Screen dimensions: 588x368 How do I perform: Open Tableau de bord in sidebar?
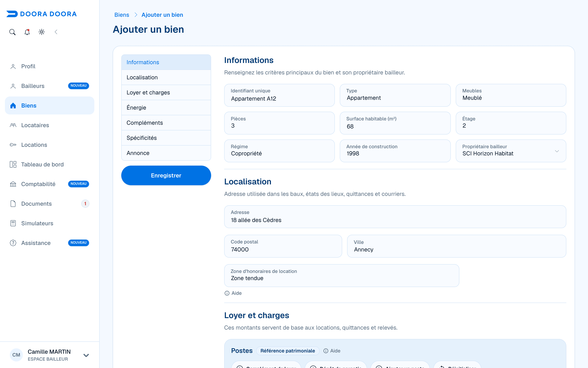click(x=50, y=164)
